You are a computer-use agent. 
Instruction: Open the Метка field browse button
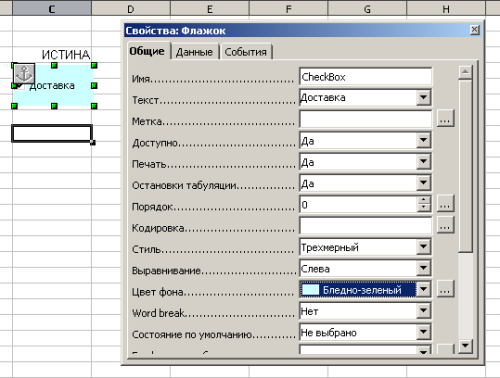[445, 119]
